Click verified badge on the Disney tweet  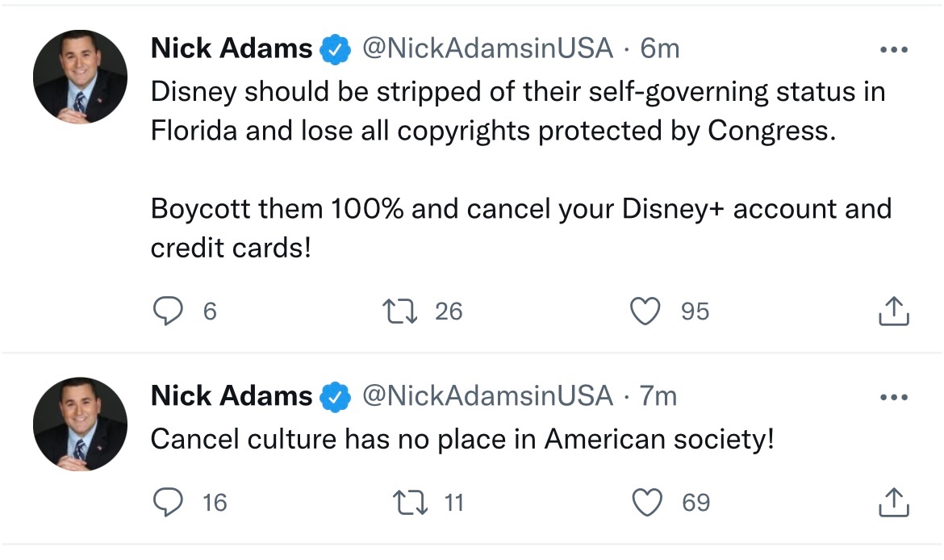coord(335,50)
